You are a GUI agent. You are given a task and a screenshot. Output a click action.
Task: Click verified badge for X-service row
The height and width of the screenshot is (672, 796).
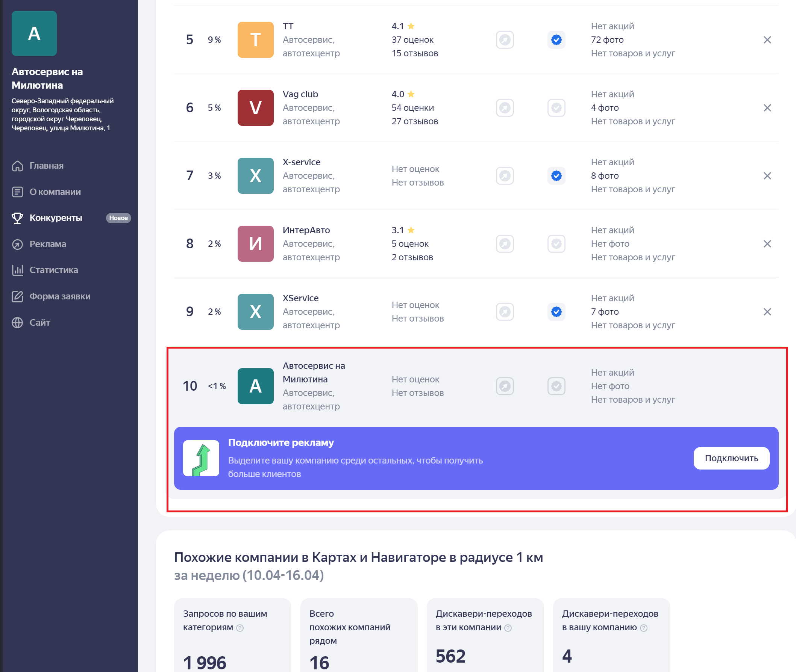tap(556, 176)
